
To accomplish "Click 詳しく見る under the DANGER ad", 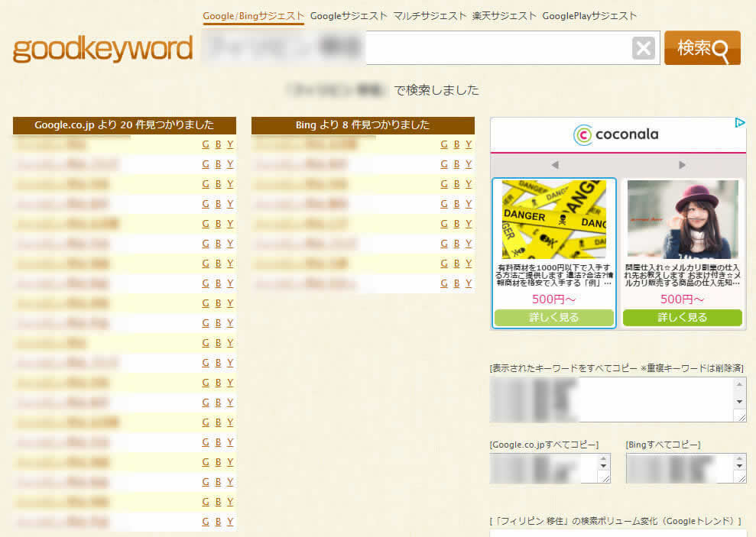I will coord(554,317).
